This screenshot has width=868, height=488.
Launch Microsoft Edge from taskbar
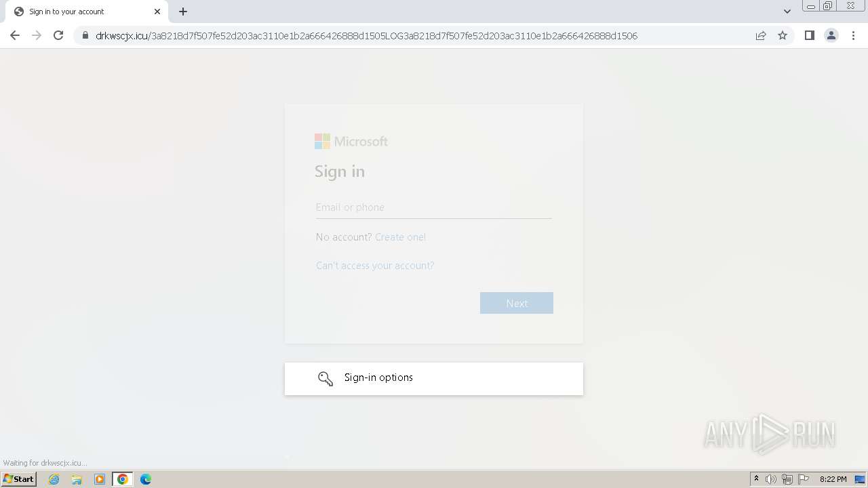tap(145, 479)
